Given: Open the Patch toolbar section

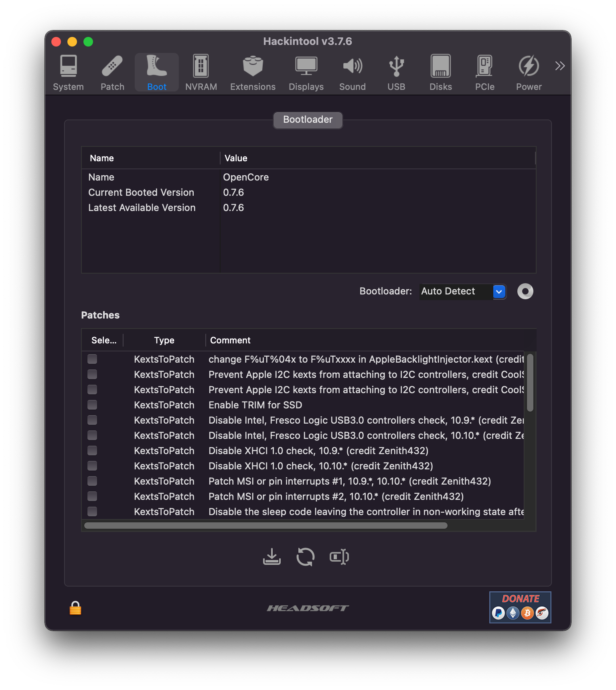Looking at the screenshot, I should [112, 73].
